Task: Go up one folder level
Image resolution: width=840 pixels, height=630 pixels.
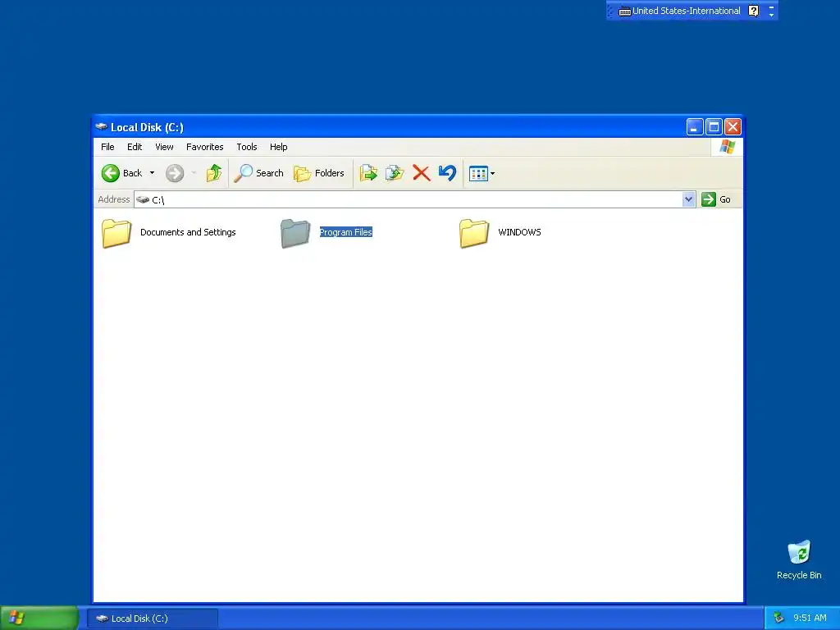Action: pyautogui.click(x=214, y=173)
